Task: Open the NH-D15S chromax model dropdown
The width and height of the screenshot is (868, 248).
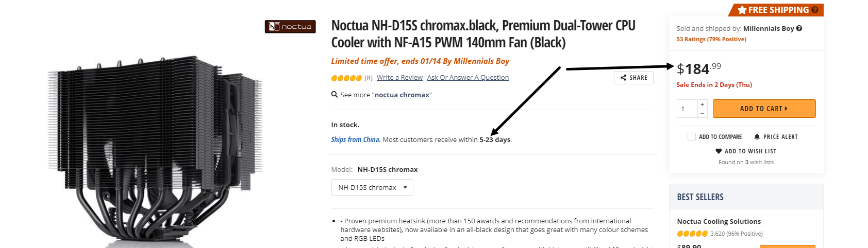Action: pos(372,187)
